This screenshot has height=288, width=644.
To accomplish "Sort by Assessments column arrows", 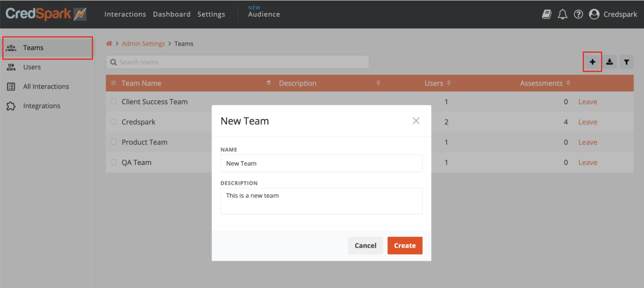I will pos(568,83).
